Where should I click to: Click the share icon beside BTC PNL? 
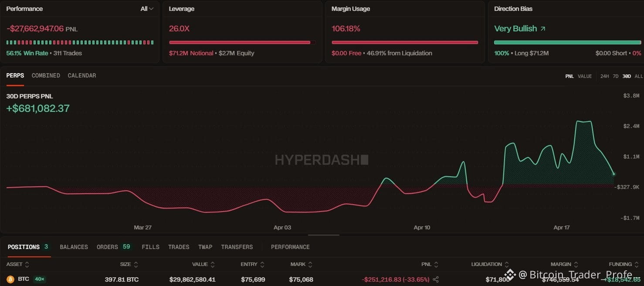pyautogui.click(x=436, y=279)
